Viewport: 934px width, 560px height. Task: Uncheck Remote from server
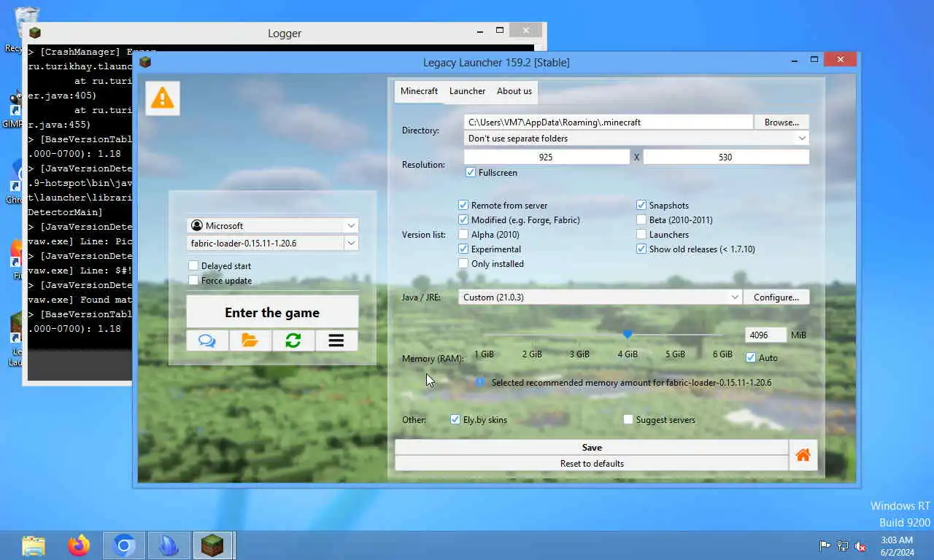click(463, 206)
